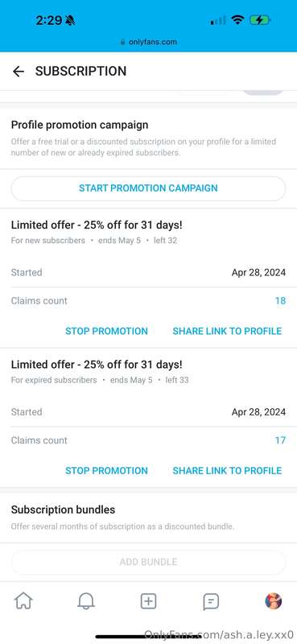Open the notifications bell icon

pos(86,601)
